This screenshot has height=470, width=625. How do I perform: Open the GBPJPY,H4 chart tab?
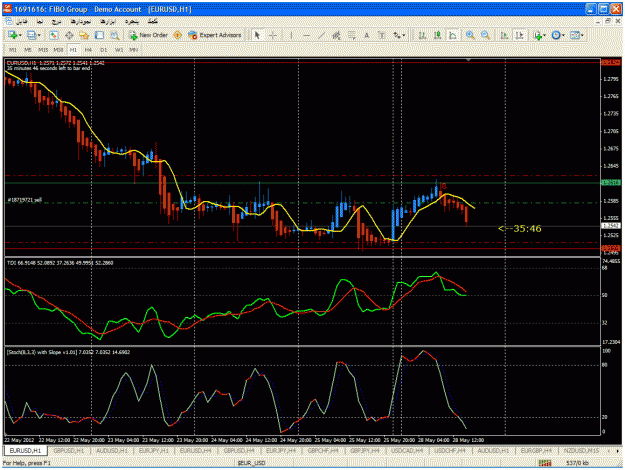[365, 450]
